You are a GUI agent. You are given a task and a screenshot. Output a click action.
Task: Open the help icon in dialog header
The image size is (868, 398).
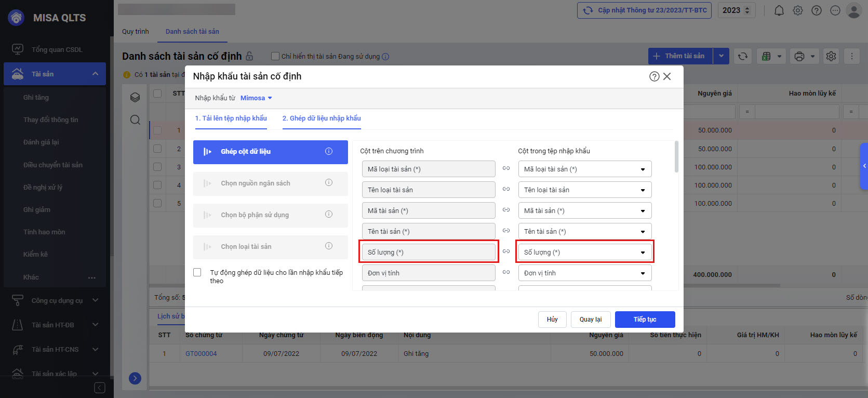tap(654, 76)
